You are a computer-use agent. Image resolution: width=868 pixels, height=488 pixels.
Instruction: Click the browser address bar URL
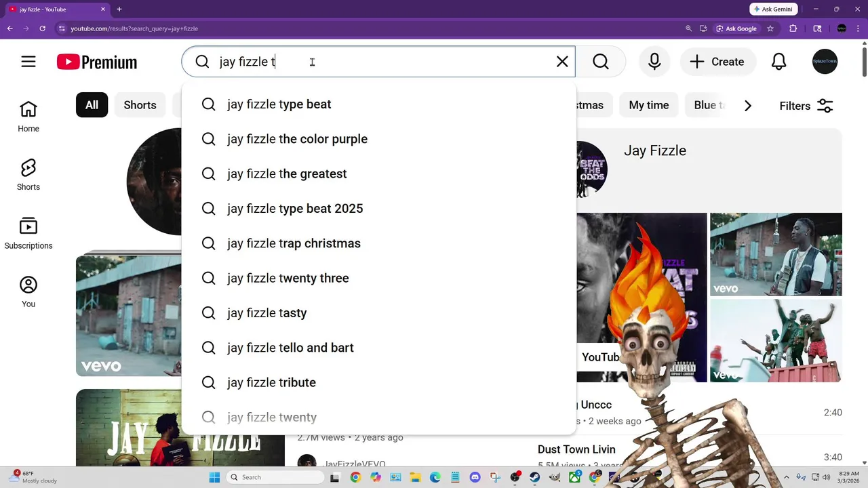pos(134,28)
